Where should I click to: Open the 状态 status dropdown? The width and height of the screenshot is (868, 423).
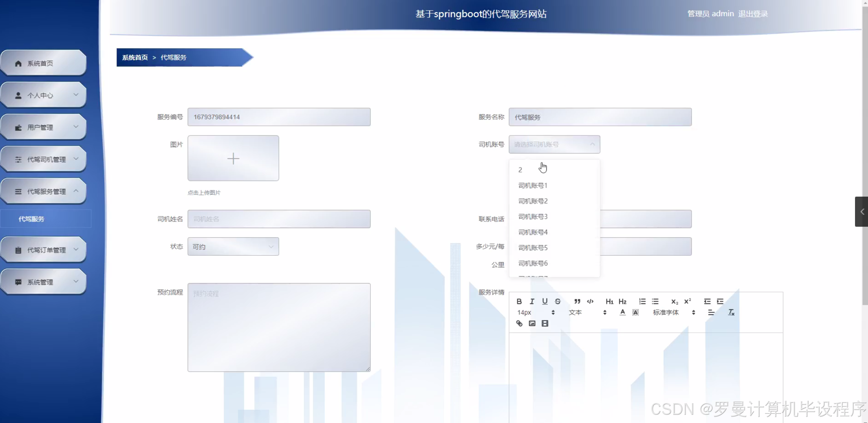tap(233, 247)
